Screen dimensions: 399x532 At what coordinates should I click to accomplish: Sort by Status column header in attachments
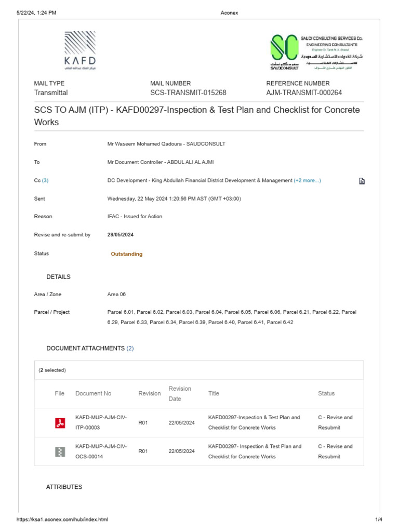pyautogui.click(x=326, y=394)
